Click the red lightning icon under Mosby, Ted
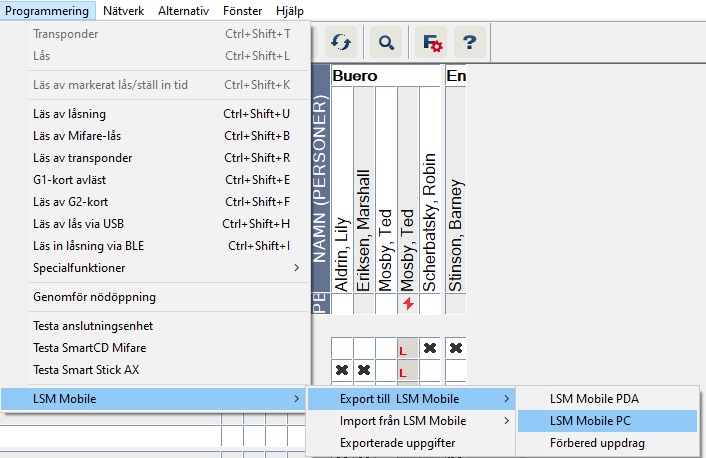Viewport: 706px width, 458px height. 408,303
